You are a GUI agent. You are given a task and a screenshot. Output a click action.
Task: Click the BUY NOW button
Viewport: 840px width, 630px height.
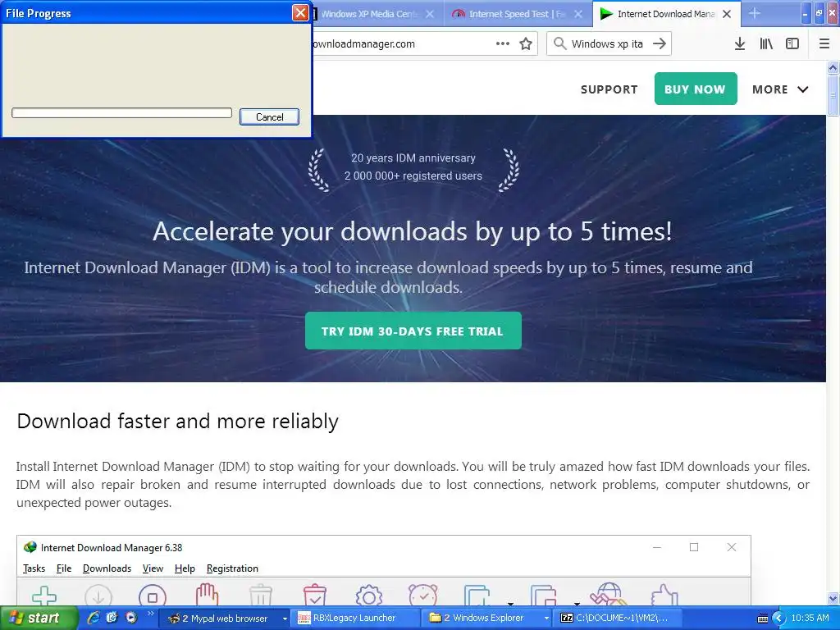pyautogui.click(x=696, y=89)
